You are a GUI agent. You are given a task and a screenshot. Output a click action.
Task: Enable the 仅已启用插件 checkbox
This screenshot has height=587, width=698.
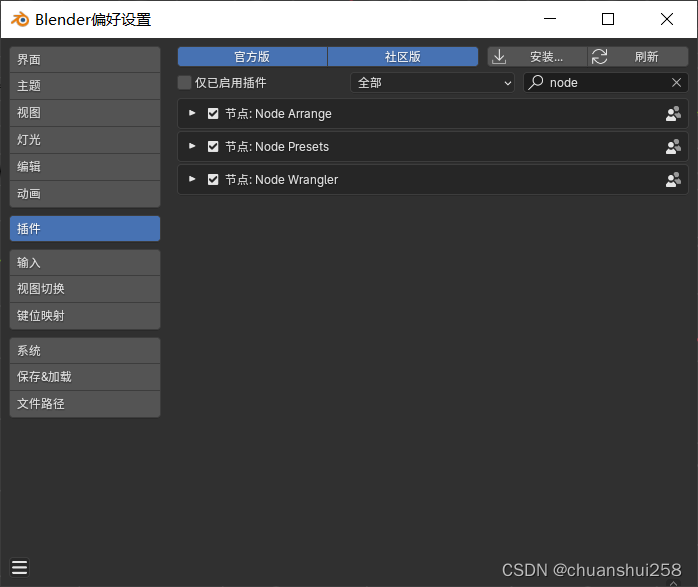(184, 83)
